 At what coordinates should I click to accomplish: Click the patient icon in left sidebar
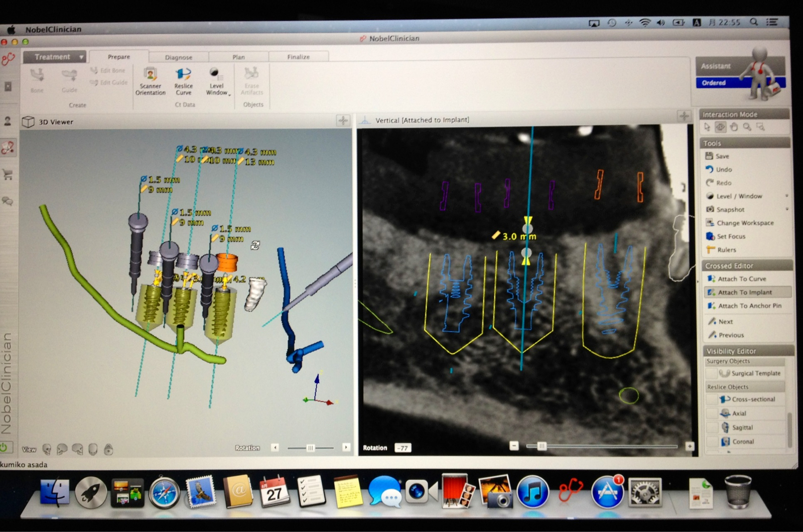[8, 121]
